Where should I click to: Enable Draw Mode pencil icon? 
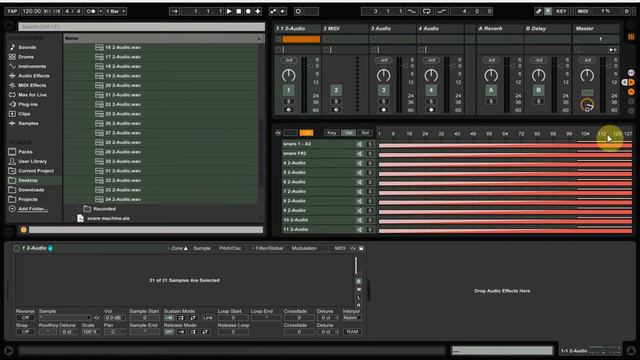[538, 11]
